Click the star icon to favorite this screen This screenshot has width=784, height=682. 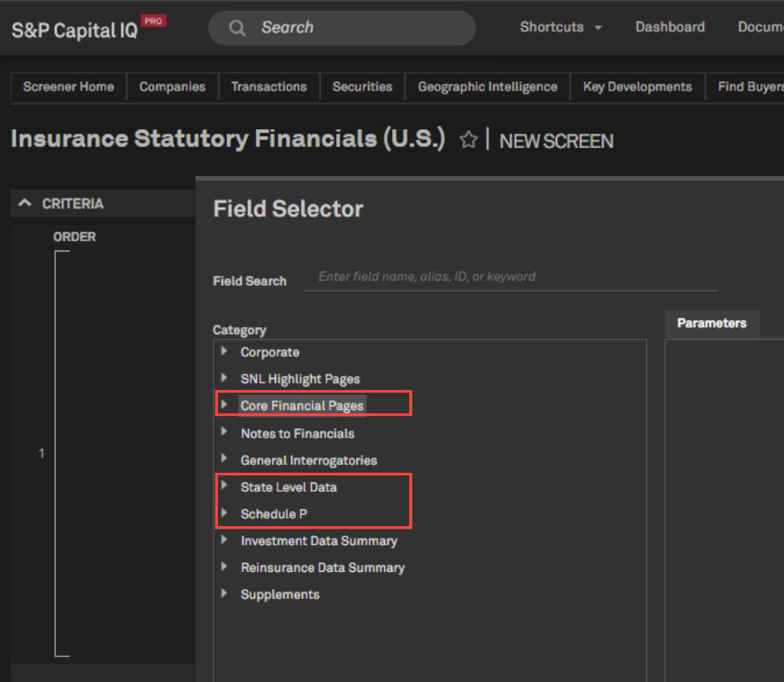click(x=469, y=139)
